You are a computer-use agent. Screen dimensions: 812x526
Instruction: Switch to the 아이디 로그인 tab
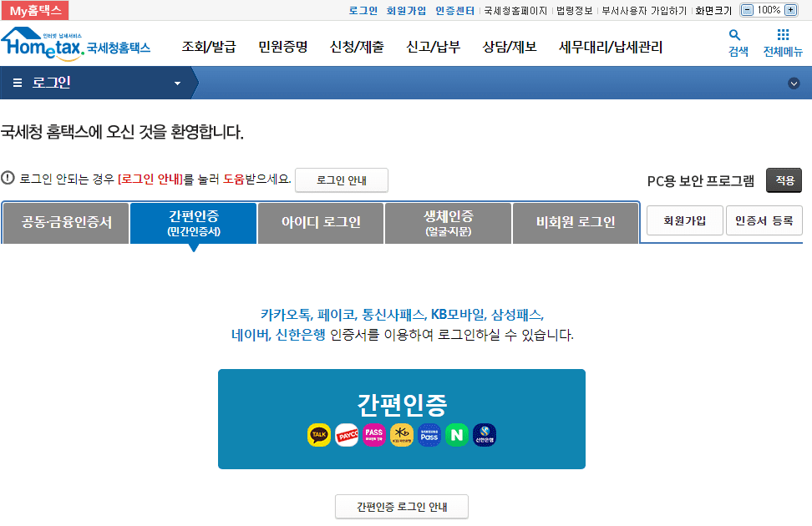(x=320, y=222)
